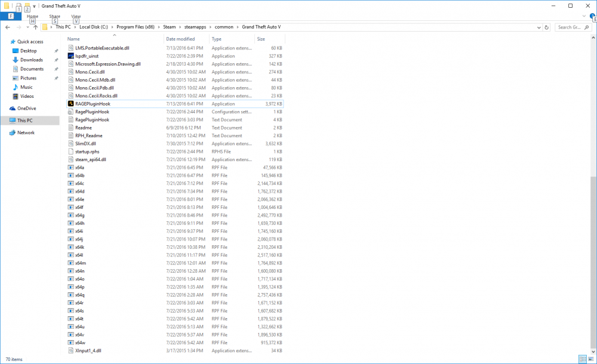Open the File tab
Screen dimensions: 597x364
click(x=11, y=16)
